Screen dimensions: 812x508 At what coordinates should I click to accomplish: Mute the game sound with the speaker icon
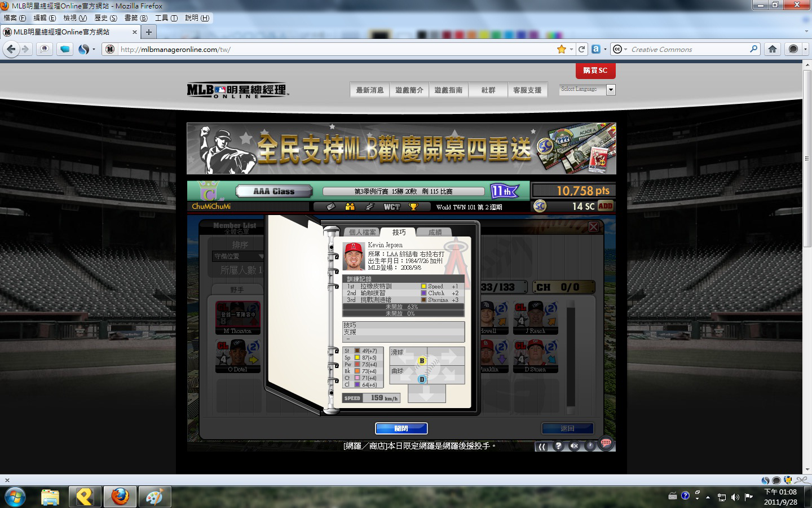(x=574, y=446)
